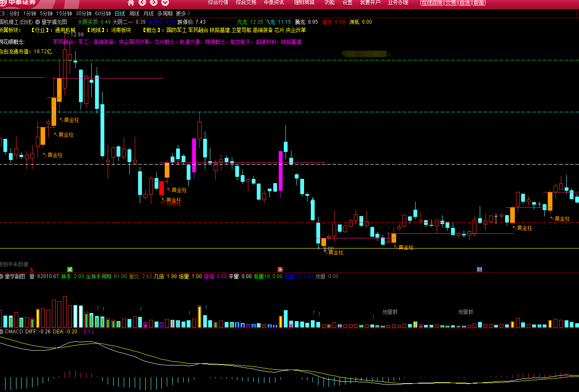
Task: Click the green 减 marker icon
Action: coord(70,269)
